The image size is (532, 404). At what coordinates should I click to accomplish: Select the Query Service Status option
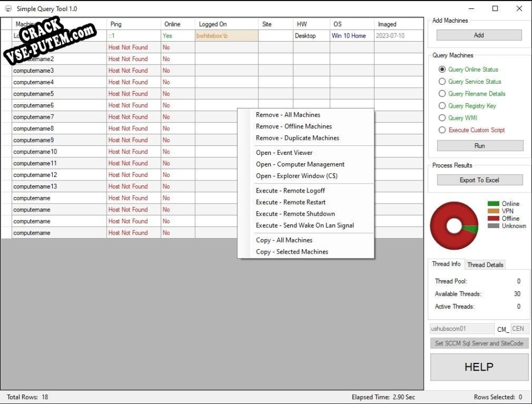click(x=442, y=82)
